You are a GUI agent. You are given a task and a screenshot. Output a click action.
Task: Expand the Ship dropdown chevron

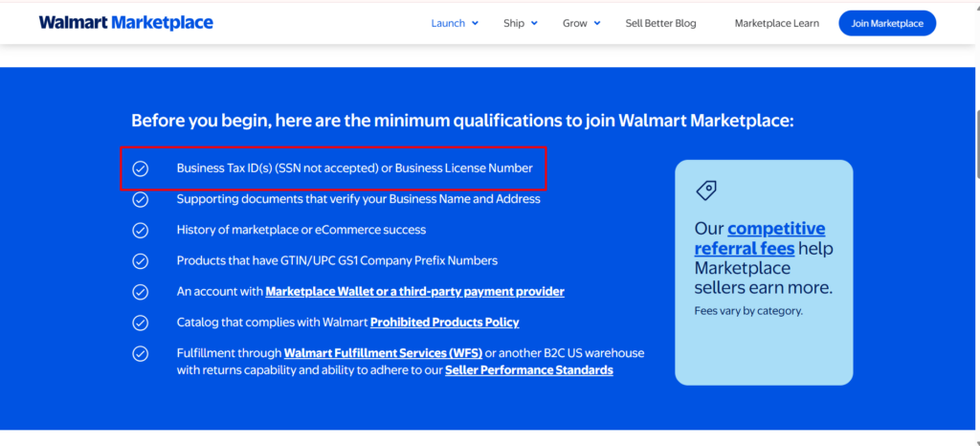534,24
